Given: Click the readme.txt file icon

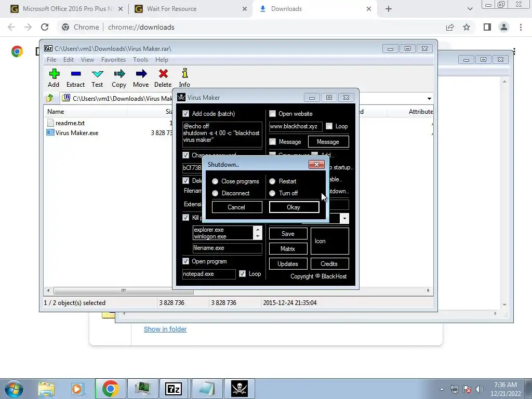Looking at the screenshot, I should (50, 123).
